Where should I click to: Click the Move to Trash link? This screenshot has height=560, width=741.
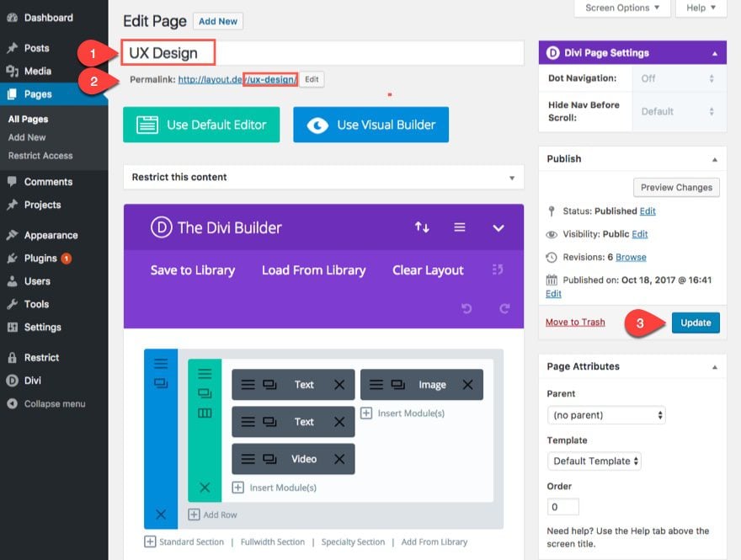coord(575,323)
